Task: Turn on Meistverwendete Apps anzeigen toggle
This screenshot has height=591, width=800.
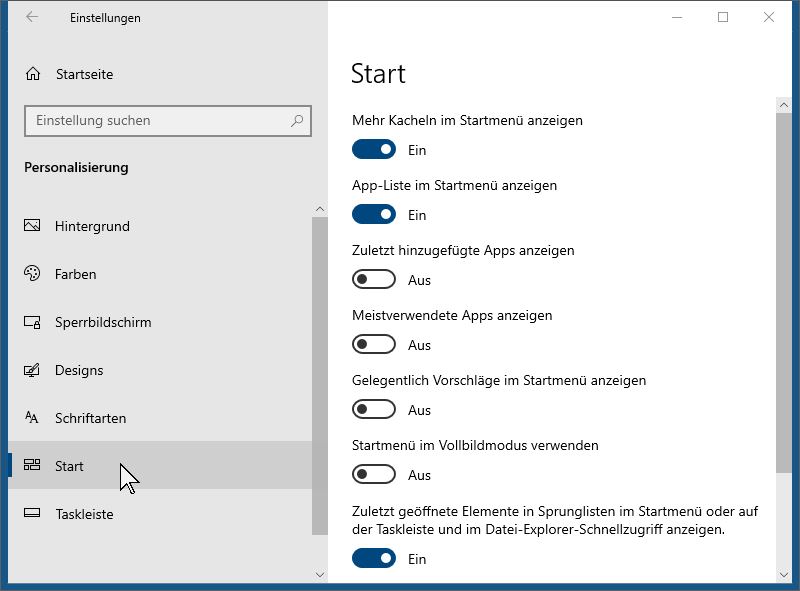Action: click(x=373, y=344)
